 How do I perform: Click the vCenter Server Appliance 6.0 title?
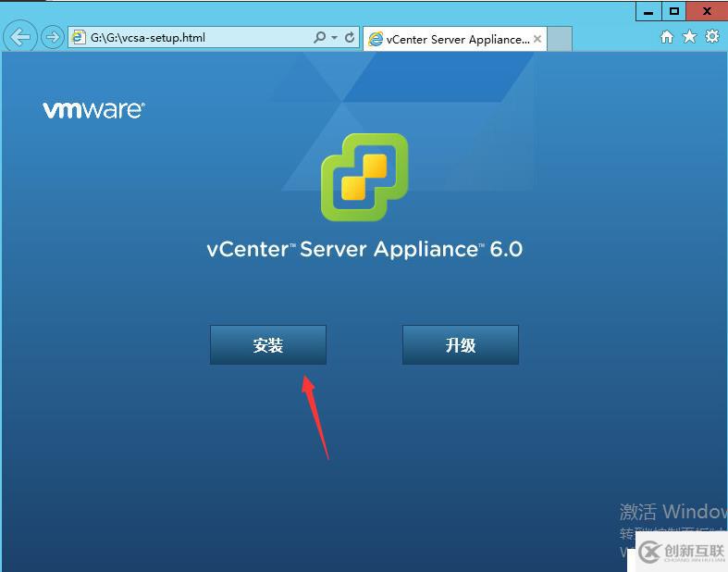coord(365,250)
